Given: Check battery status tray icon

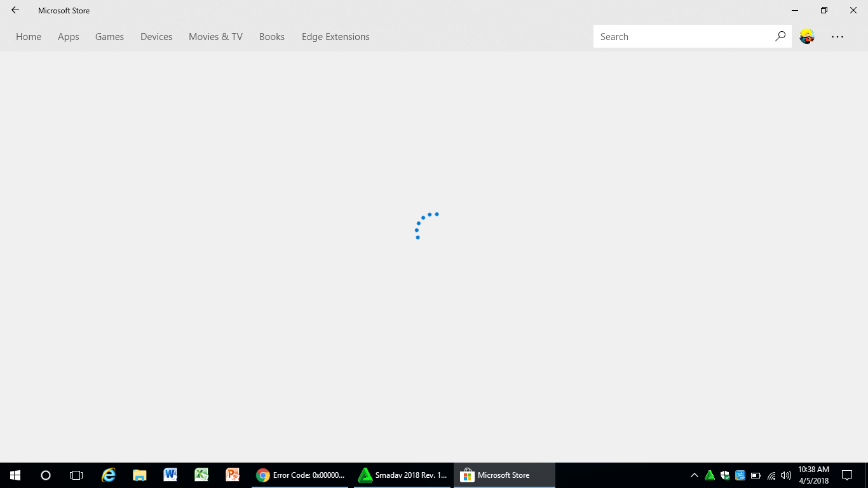Looking at the screenshot, I should coord(756,475).
